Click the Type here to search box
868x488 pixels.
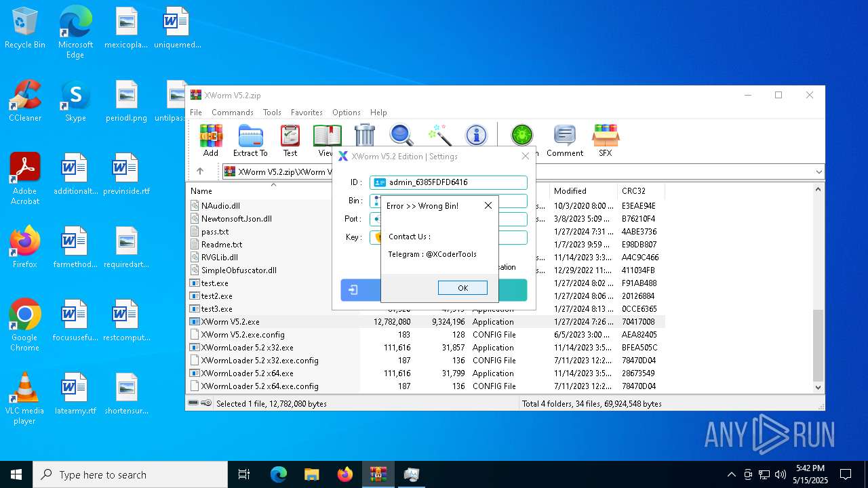[x=130, y=474]
